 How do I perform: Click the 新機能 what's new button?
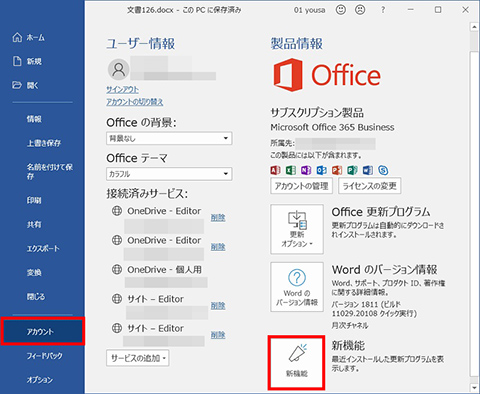click(x=297, y=363)
